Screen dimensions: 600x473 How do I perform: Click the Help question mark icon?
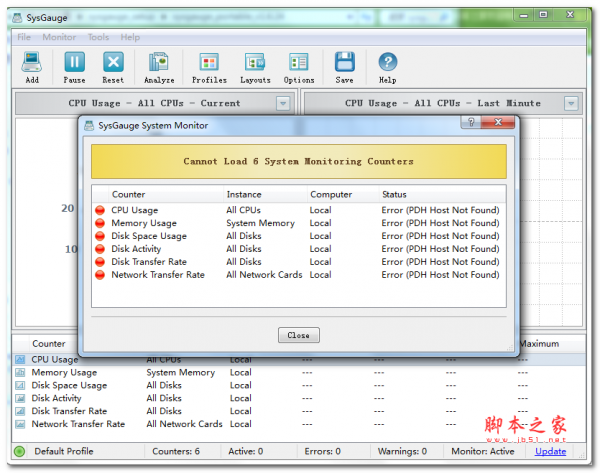[x=388, y=62]
